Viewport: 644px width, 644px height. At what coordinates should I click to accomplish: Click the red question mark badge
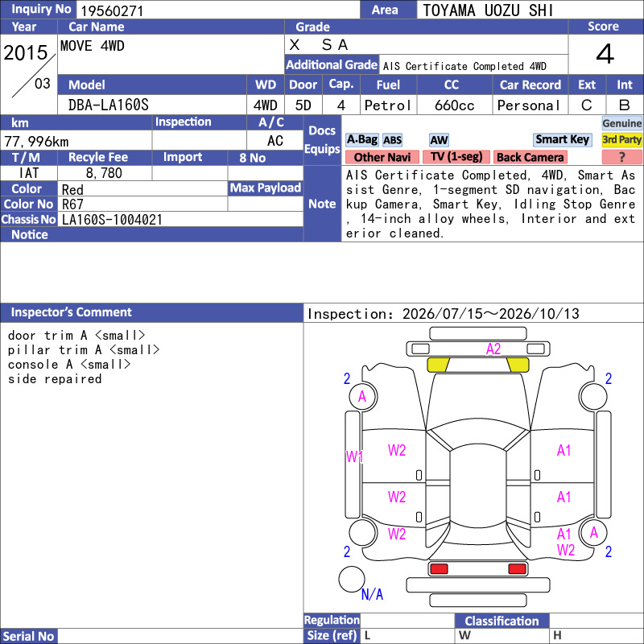pos(621,157)
